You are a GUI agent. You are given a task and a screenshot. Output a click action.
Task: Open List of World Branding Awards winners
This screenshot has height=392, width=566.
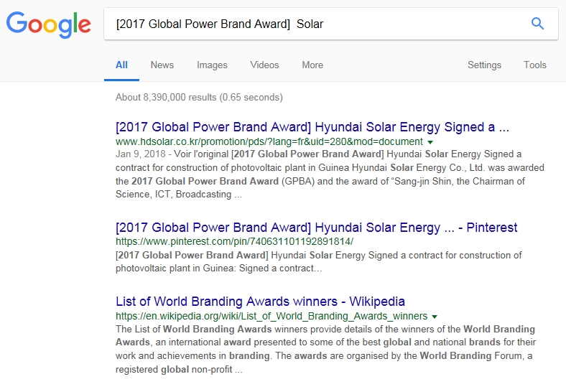(x=260, y=301)
